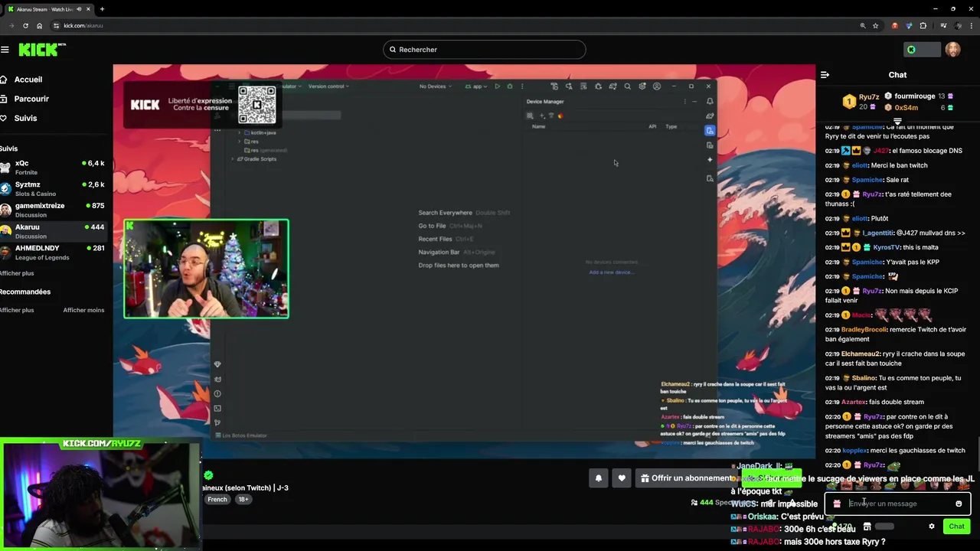Click Offrir un abonnement button
980x551 pixels.
tap(686, 478)
